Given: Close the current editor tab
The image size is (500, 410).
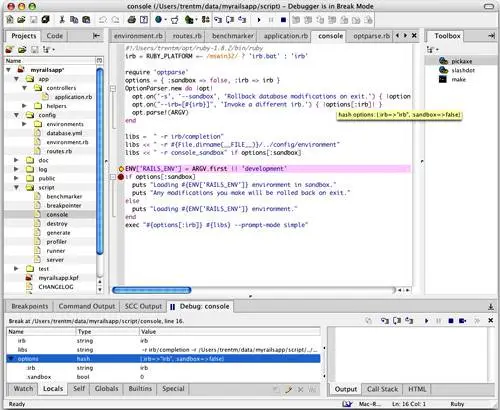Looking at the screenshot, I should coord(414,35).
